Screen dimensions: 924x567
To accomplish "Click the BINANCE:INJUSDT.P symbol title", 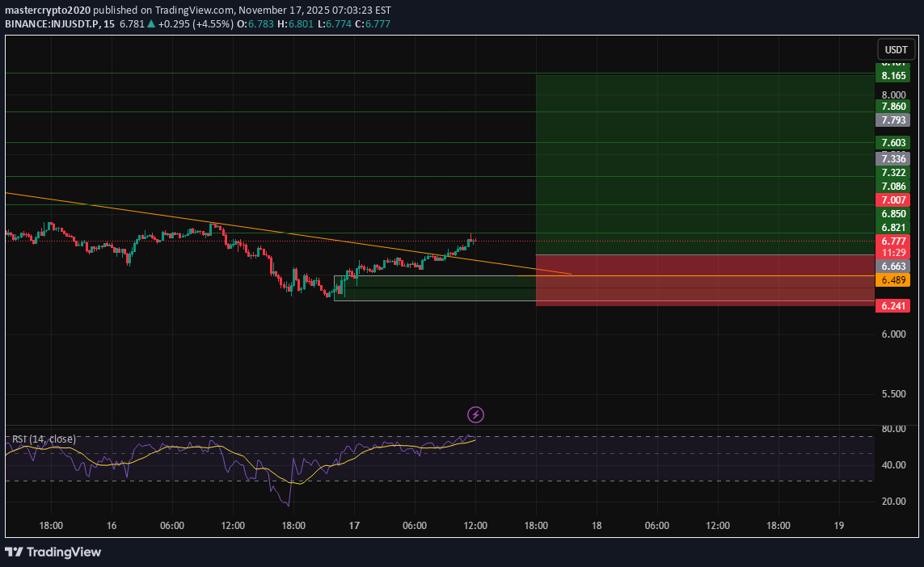I will (53, 23).
